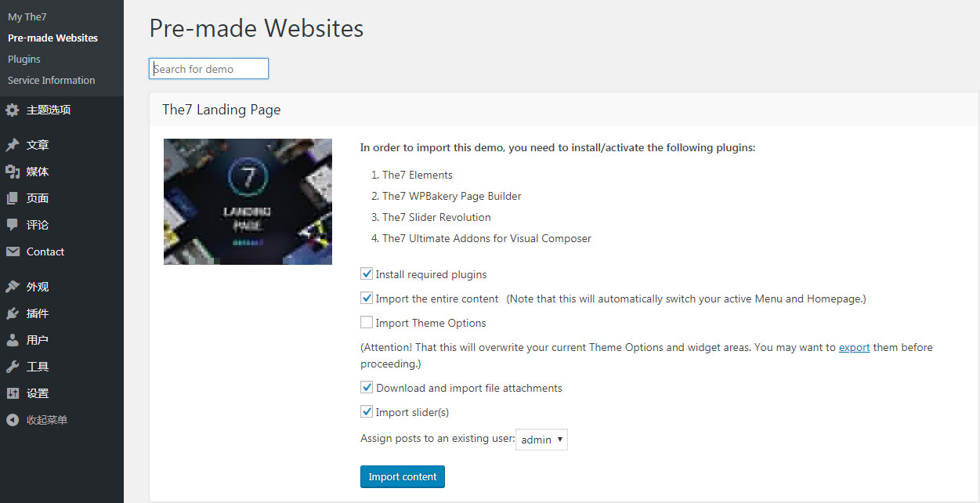Click the Pre-made Websites page title
Image resolution: width=980 pixels, height=503 pixels.
(x=256, y=29)
